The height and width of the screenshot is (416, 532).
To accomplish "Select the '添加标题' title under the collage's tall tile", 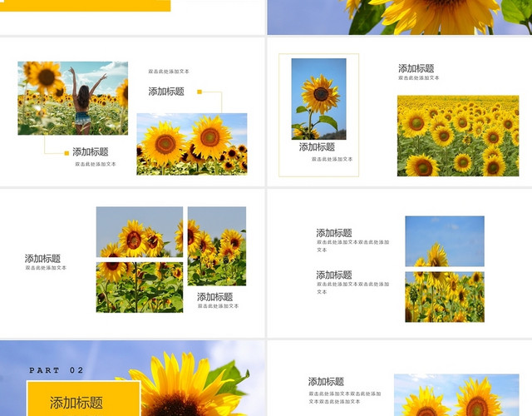I will click(214, 297).
